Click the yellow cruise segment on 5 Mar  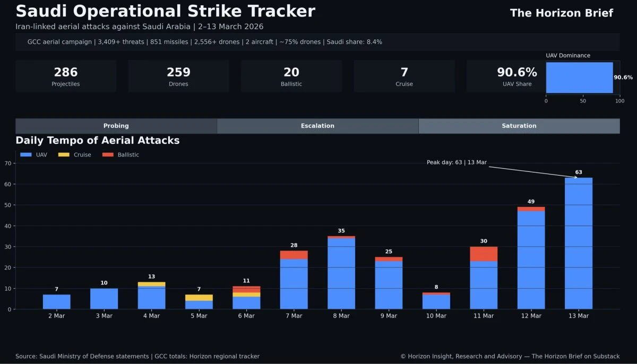(x=199, y=298)
